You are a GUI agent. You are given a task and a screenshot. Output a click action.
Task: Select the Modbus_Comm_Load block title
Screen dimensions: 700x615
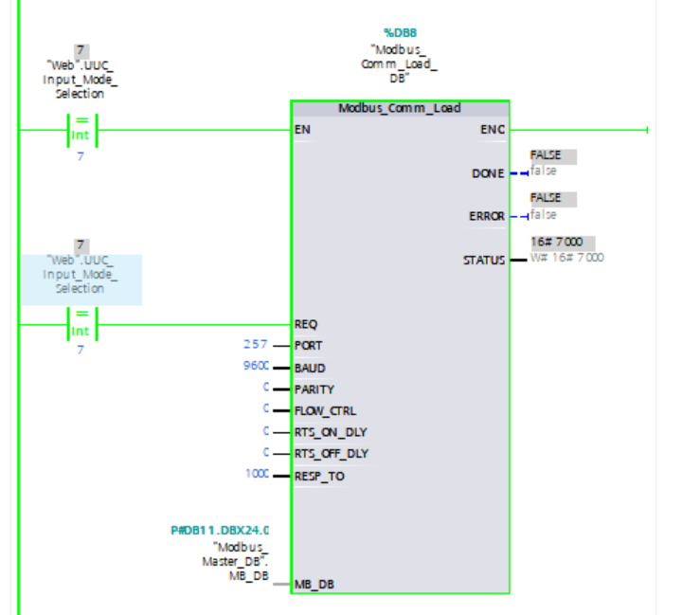coord(400,108)
